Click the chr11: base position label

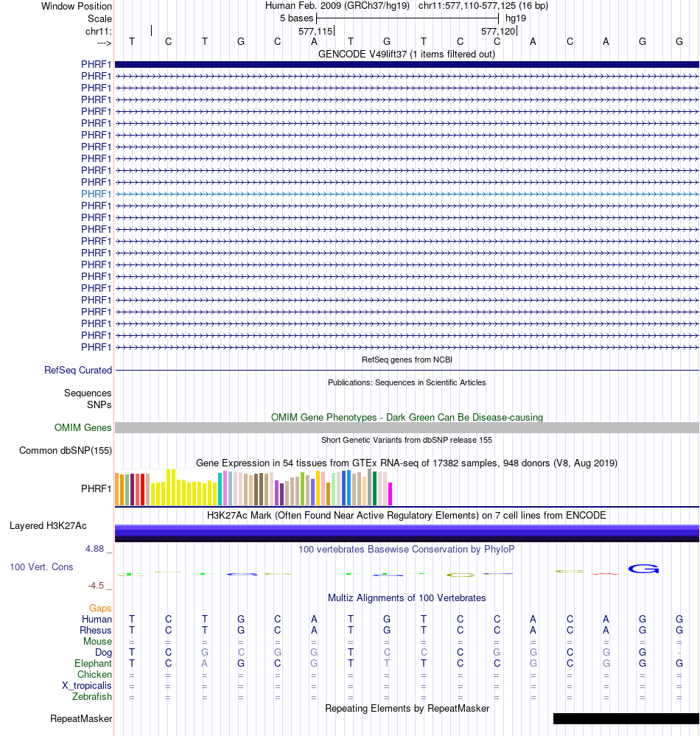point(99,32)
